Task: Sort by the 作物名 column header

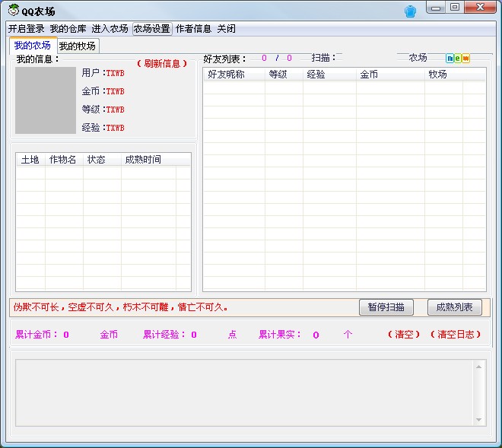Action: (64, 160)
